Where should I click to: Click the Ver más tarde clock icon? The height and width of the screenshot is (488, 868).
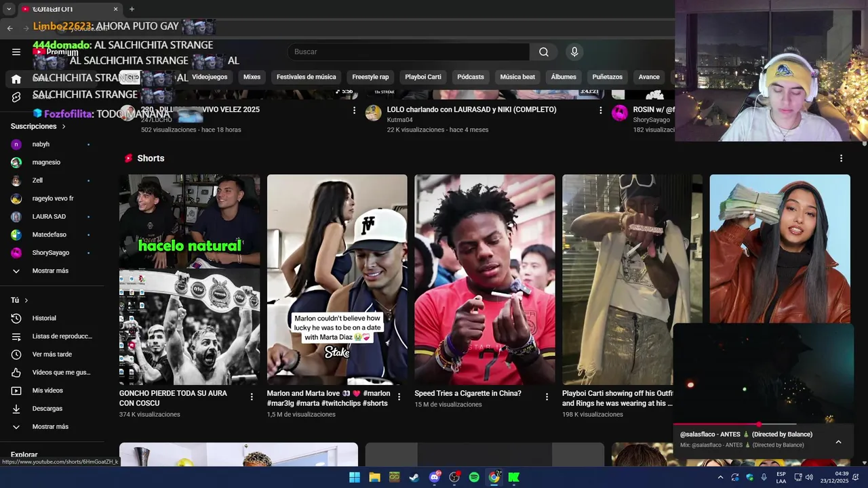[x=16, y=354]
